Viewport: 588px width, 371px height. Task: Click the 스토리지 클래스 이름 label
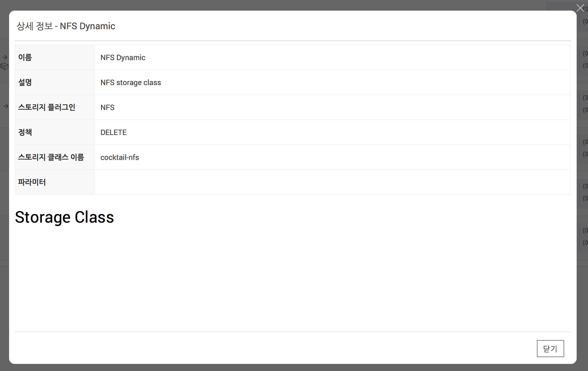tap(51, 157)
